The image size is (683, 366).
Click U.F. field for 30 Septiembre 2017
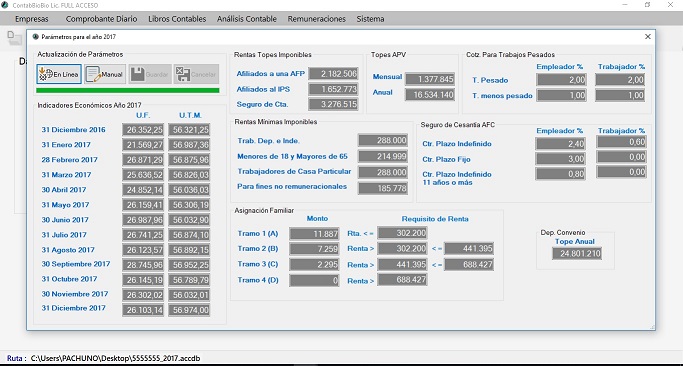pos(143,265)
